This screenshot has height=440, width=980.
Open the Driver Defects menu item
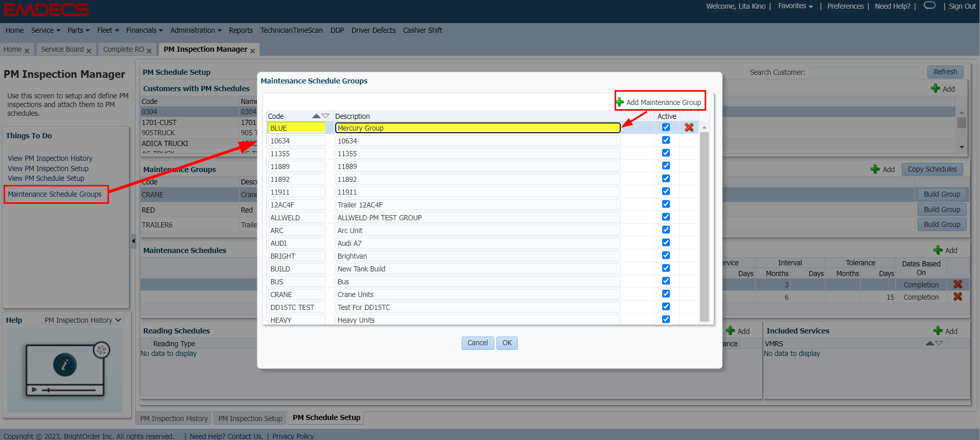pyautogui.click(x=373, y=30)
